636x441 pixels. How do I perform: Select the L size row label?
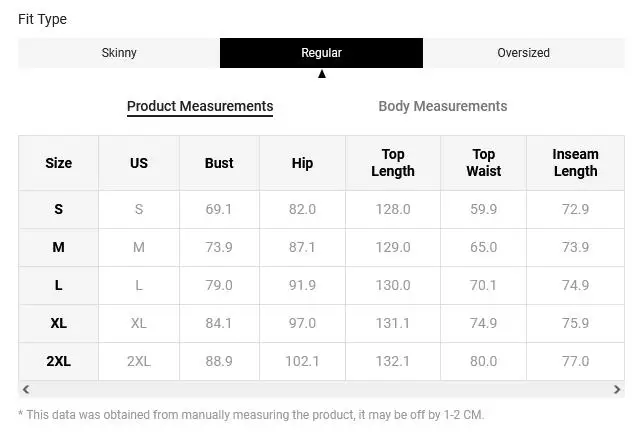tap(59, 285)
